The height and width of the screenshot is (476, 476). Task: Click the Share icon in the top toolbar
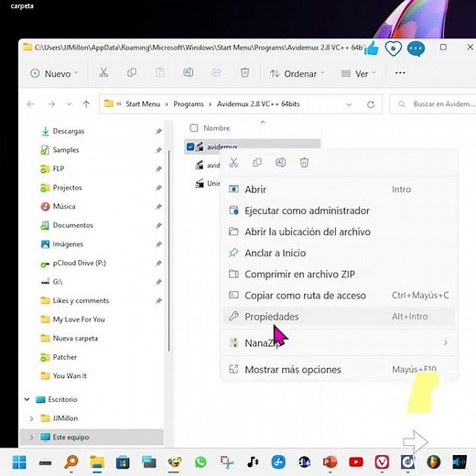click(x=216, y=73)
